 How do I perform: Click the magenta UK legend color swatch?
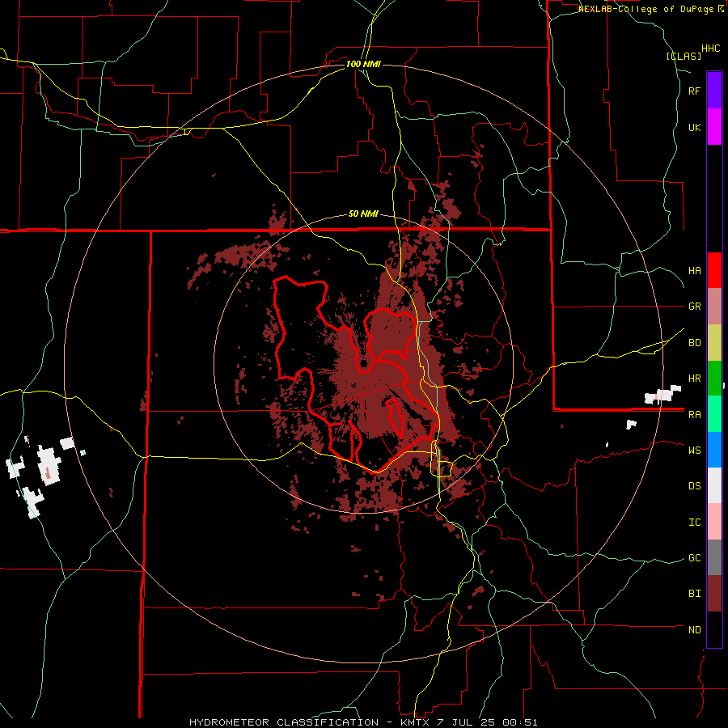coord(714,127)
